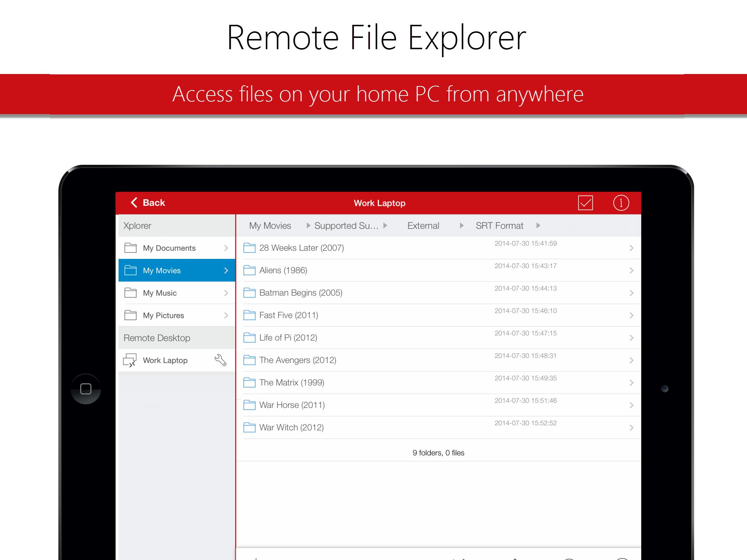Expand chevron on My Documents row
Screen dimensions: 747x560
tap(226, 248)
